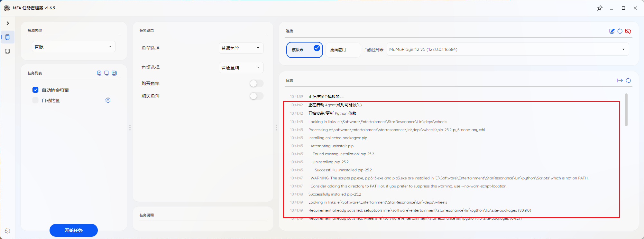Click the disconnect link icon

[x=628, y=31]
